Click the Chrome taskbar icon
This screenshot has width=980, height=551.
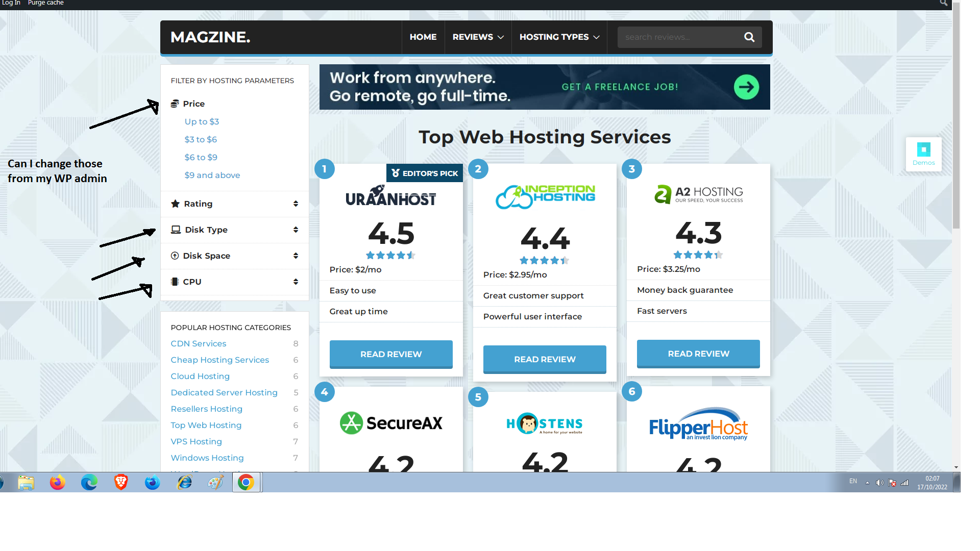tap(246, 482)
